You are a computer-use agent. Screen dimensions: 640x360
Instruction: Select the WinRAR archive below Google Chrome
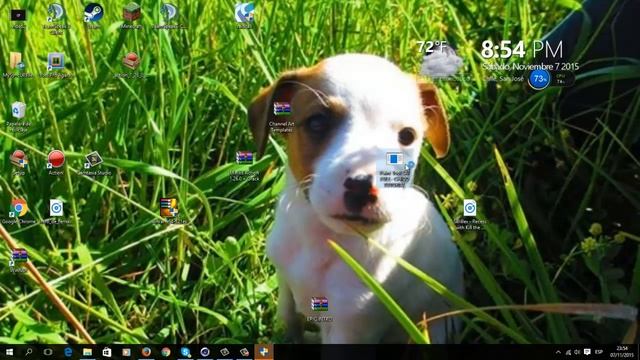[18, 260]
